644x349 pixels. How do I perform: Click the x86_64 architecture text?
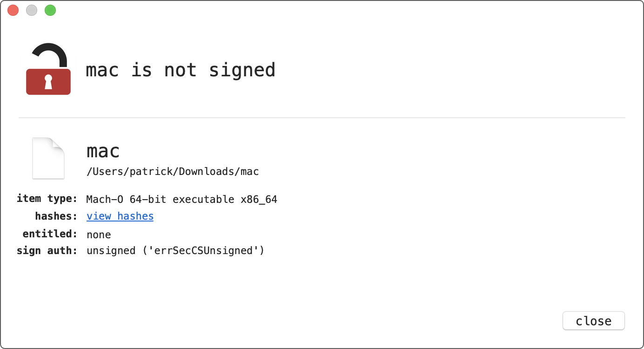259,200
